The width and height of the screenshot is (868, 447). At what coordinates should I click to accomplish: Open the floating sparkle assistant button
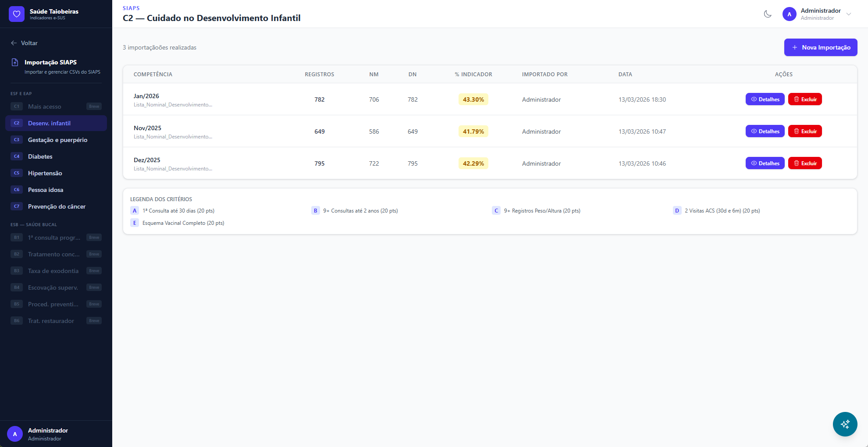tap(845, 424)
